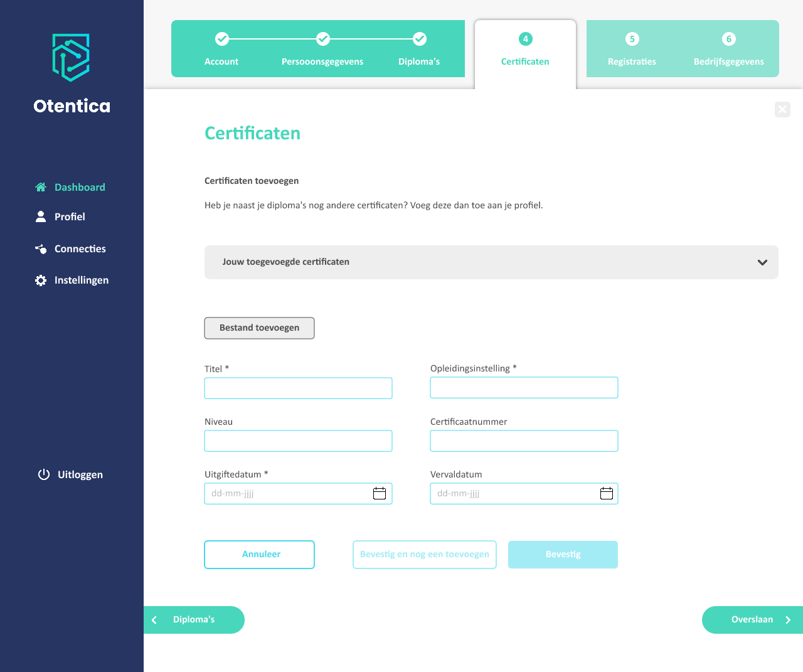
Task: Click the Connecties share icon
Action: tap(41, 249)
